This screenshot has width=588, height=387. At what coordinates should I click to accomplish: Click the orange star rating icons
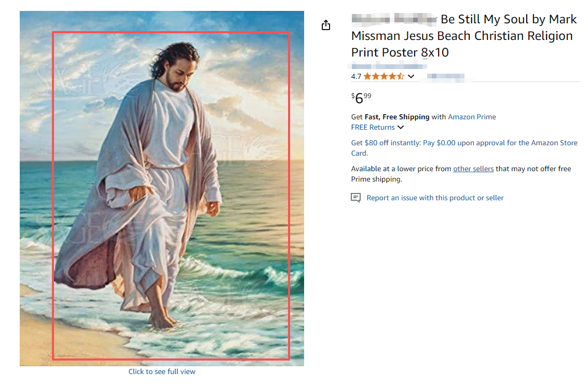(384, 76)
